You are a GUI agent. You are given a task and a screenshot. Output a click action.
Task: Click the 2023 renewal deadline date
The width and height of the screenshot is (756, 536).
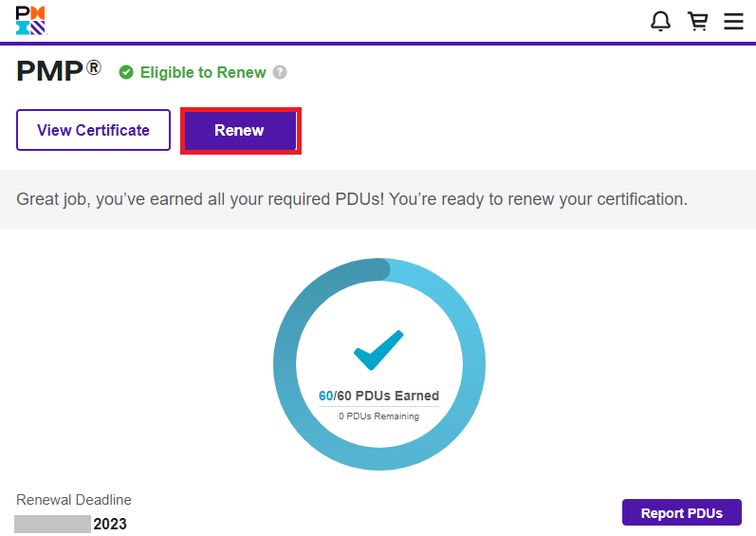(110, 524)
